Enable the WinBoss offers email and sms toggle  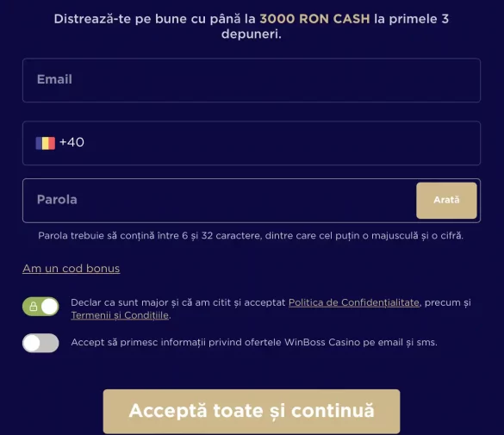point(40,343)
